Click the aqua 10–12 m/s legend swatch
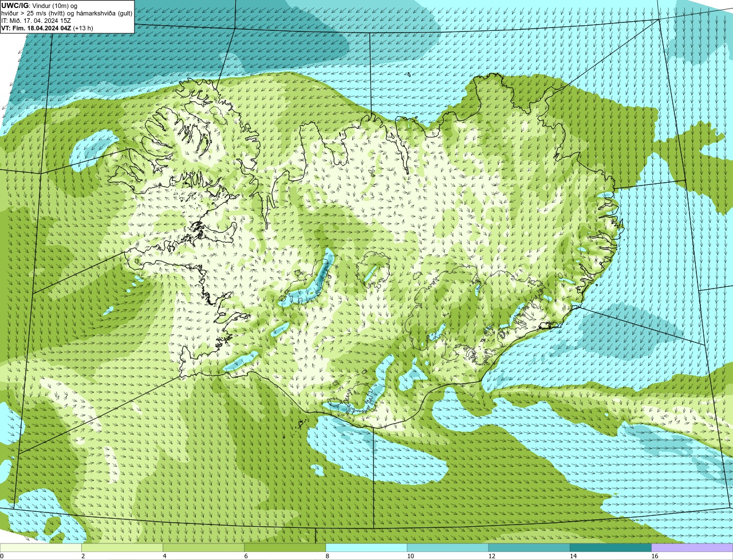The image size is (733, 560). click(448, 547)
